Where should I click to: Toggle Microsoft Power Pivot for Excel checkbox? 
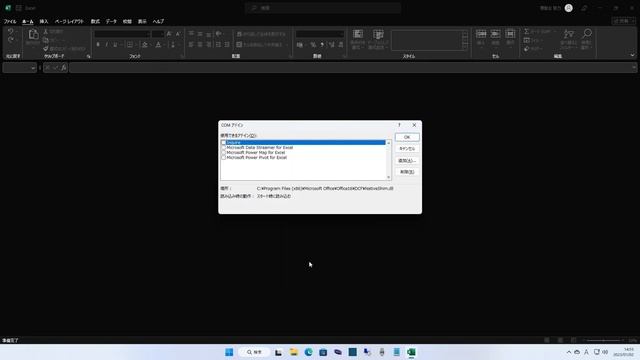coord(223,157)
